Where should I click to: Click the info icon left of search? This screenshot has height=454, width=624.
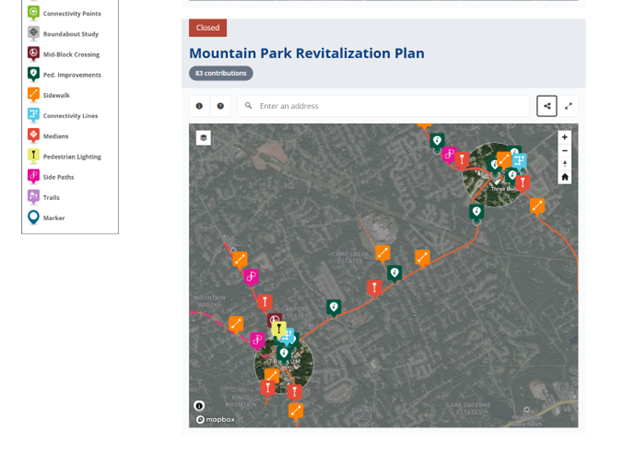[199, 106]
